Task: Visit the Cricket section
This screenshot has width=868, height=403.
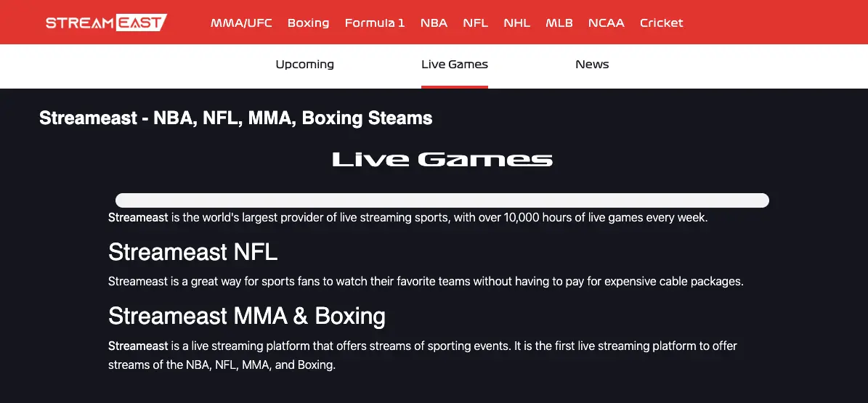Action: pyautogui.click(x=662, y=23)
